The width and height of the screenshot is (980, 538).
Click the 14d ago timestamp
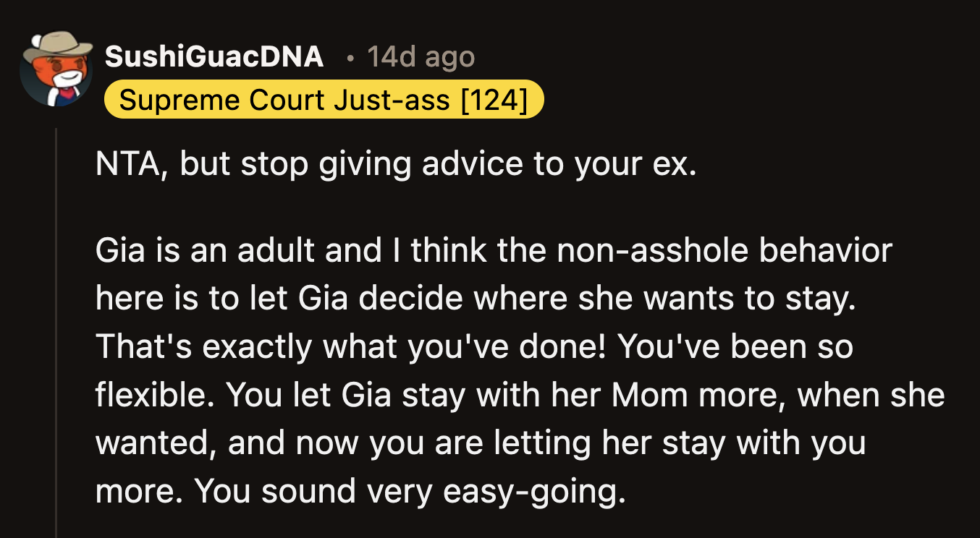click(420, 58)
